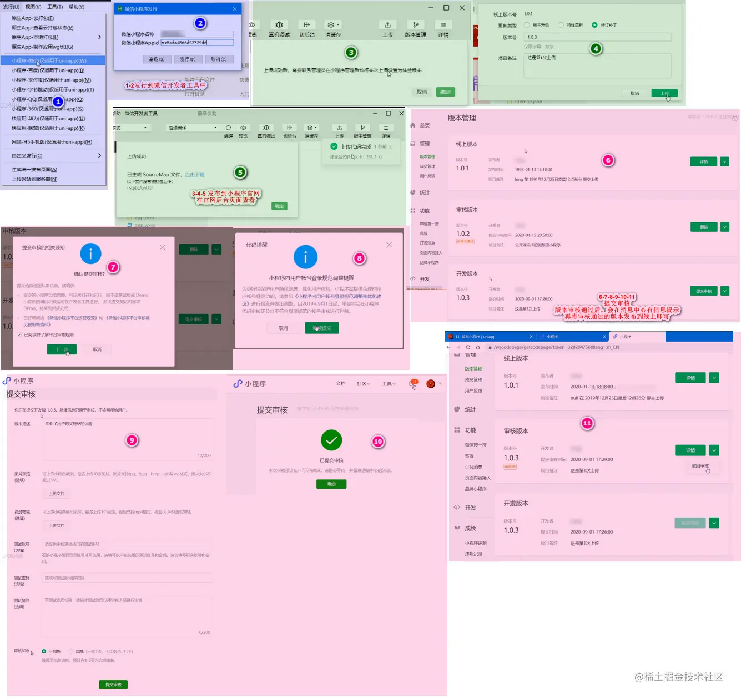The image size is (741, 700).
Task: Click 真机调试 bug icon in 上传成功 window
Action: (x=266, y=128)
